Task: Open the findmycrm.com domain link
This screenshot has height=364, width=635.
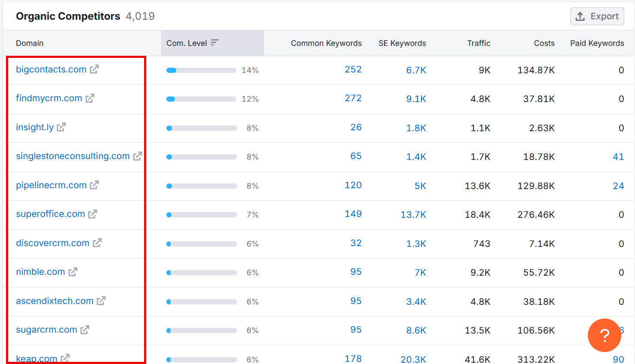Action: tap(49, 98)
